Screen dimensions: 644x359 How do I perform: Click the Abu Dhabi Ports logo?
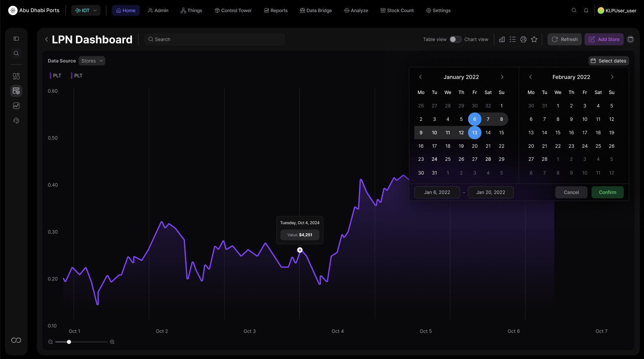[x=34, y=11]
